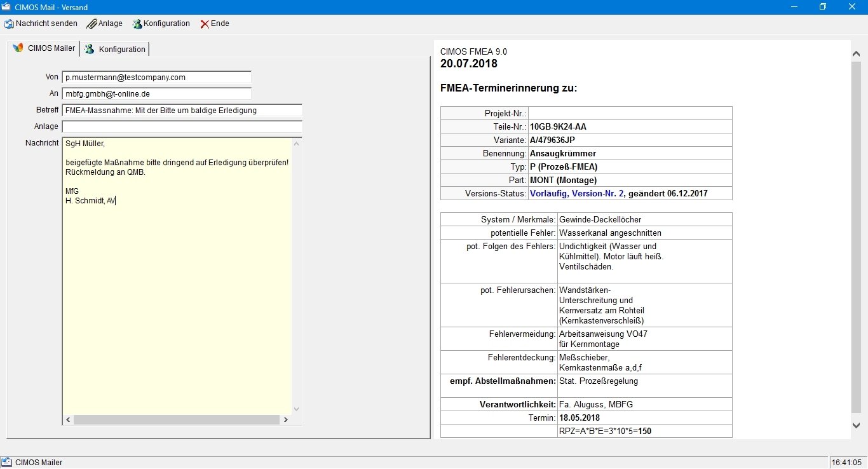Exit using the Ende button

click(215, 24)
